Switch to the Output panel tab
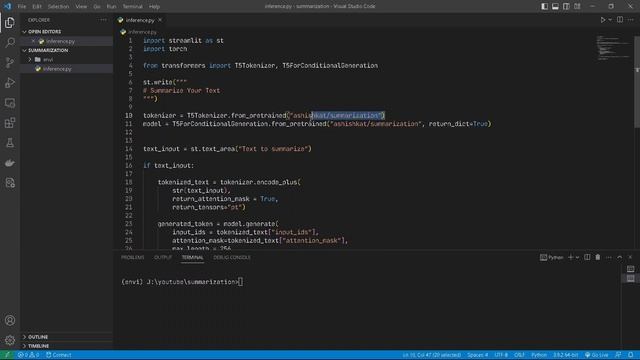 pos(163,258)
